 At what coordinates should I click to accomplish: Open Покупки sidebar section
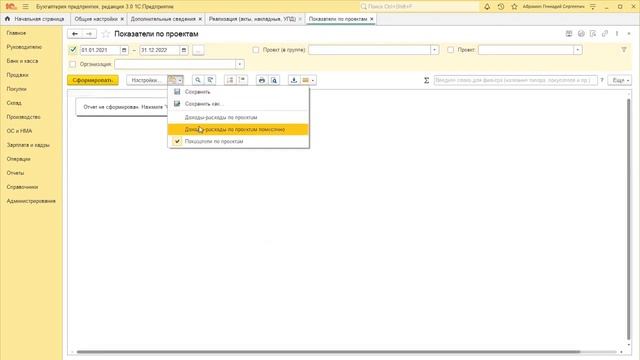pyautogui.click(x=16, y=89)
